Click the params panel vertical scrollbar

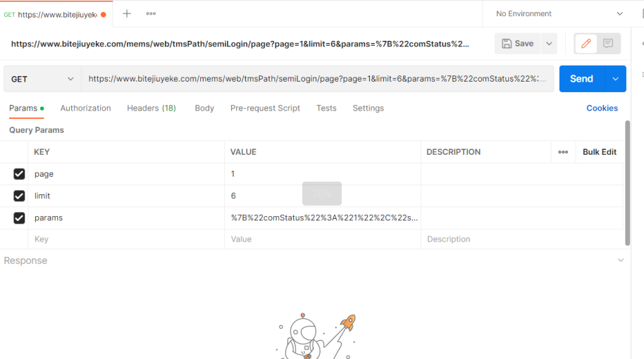(x=627, y=183)
